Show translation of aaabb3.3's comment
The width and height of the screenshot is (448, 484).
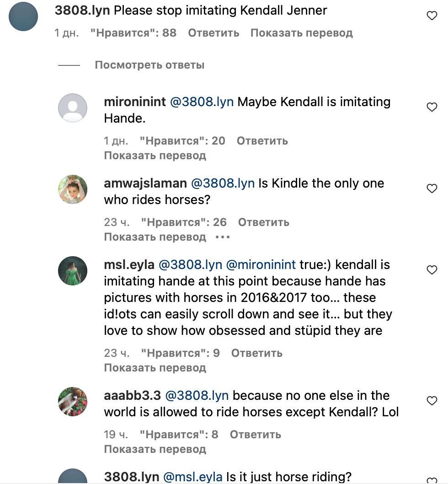[155, 449]
